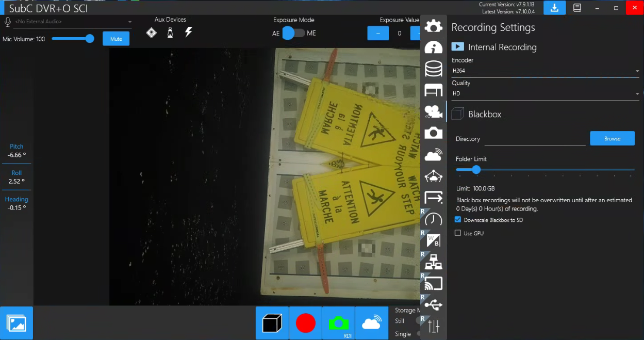Open the image gallery icon
The height and width of the screenshot is (340, 644).
click(x=16, y=323)
